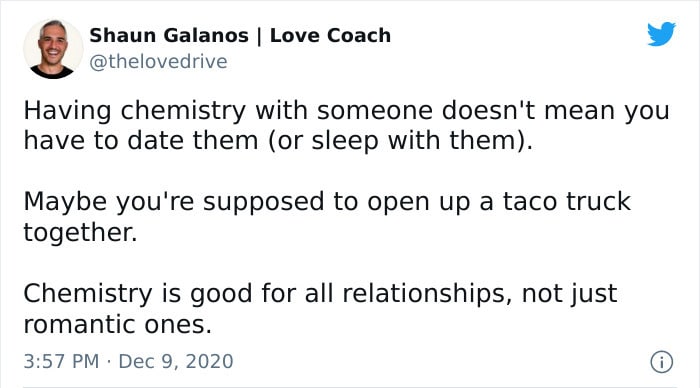Click the name Shaun Galanos

(x=169, y=35)
